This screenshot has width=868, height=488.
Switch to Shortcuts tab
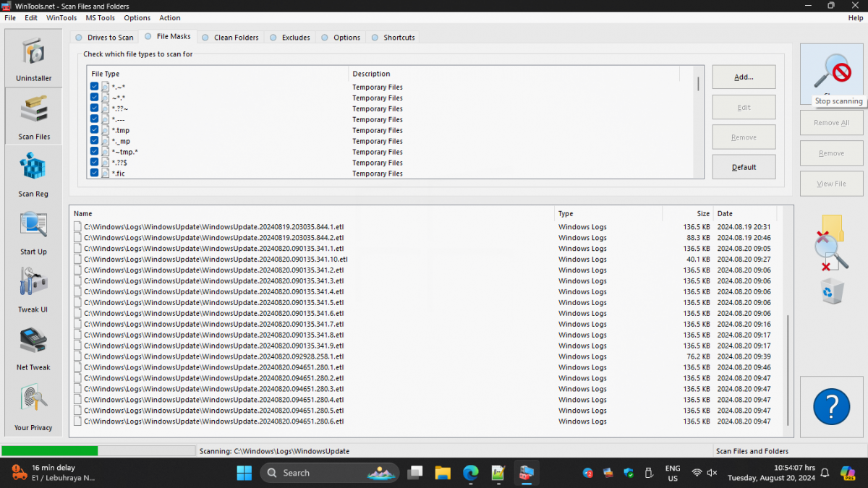pos(393,38)
